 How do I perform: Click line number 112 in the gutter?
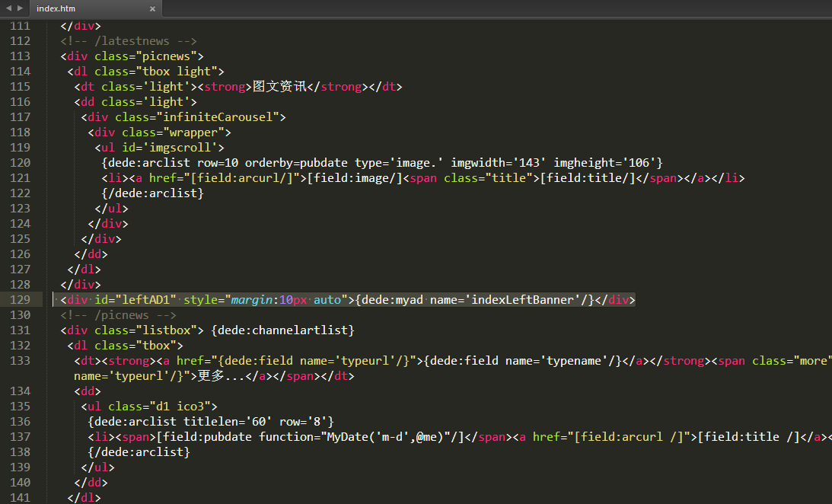coord(20,41)
